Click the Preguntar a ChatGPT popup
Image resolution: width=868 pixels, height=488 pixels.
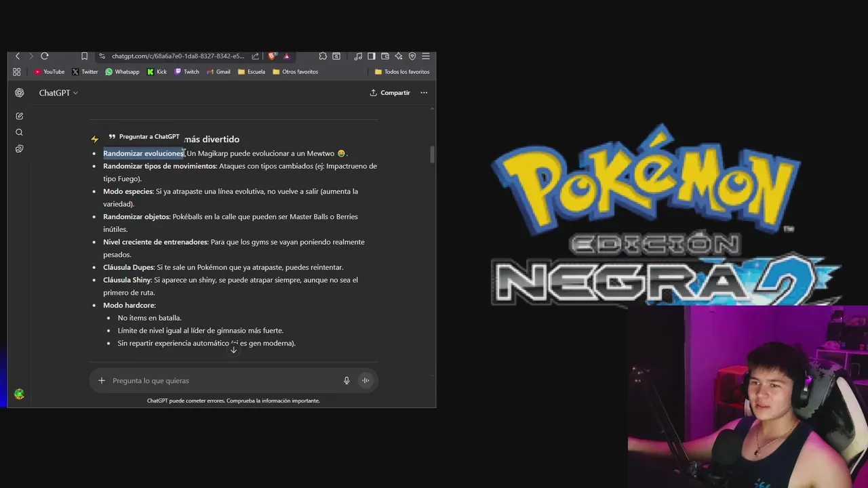[144, 137]
